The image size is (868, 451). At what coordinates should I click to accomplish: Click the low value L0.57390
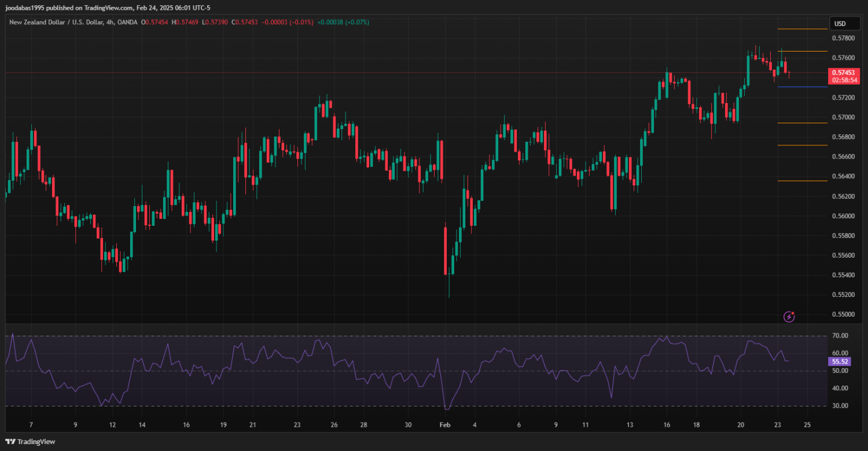click(215, 23)
